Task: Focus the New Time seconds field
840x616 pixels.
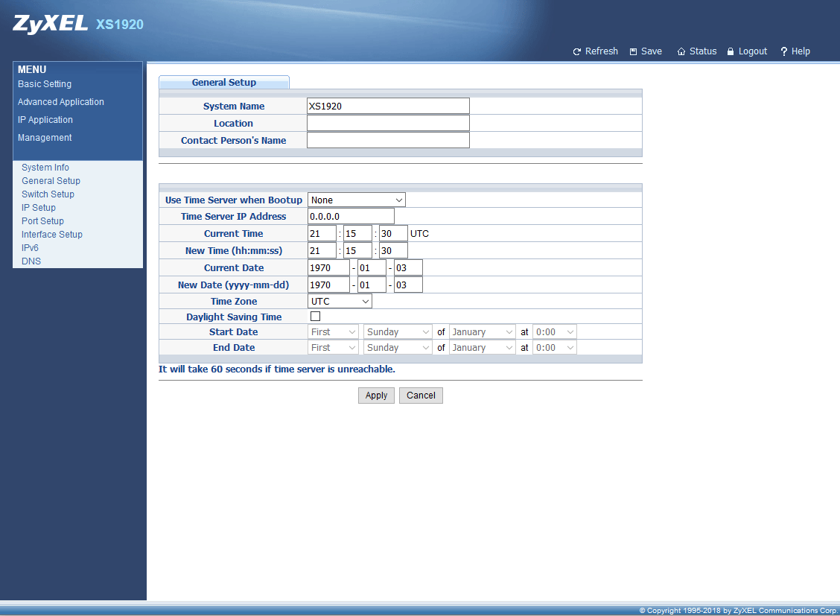Action: tap(393, 251)
